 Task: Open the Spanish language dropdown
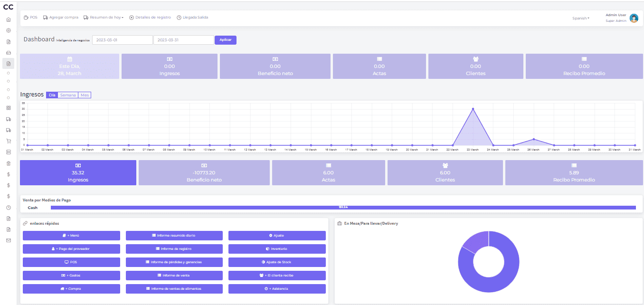click(580, 18)
